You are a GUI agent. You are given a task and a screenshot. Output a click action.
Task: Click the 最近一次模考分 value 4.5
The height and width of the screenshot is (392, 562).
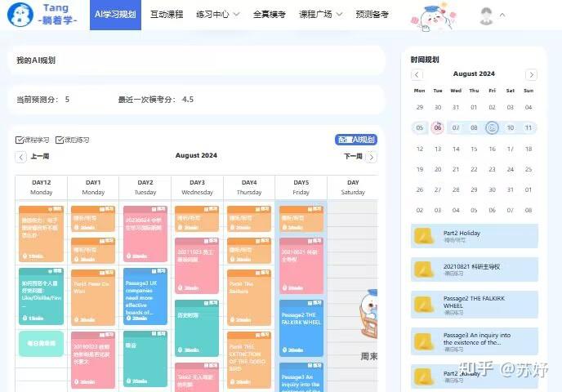click(x=188, y=100)
